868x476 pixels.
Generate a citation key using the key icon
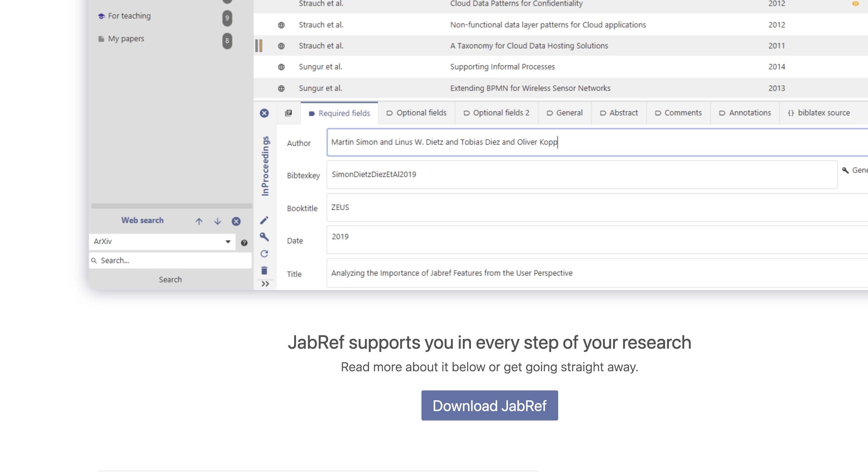[x=265, y=237]
